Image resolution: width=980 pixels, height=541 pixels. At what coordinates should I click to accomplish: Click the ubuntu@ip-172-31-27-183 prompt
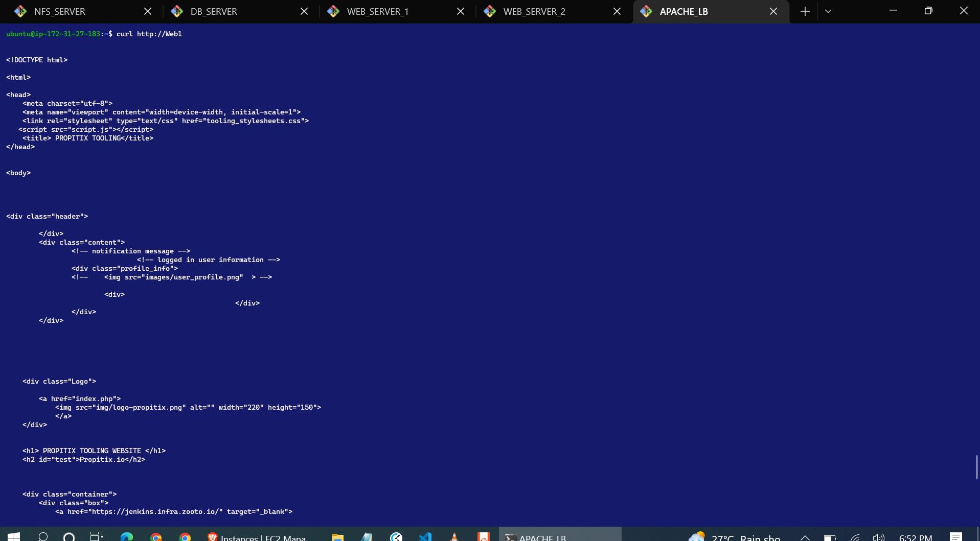click(53, 34)
